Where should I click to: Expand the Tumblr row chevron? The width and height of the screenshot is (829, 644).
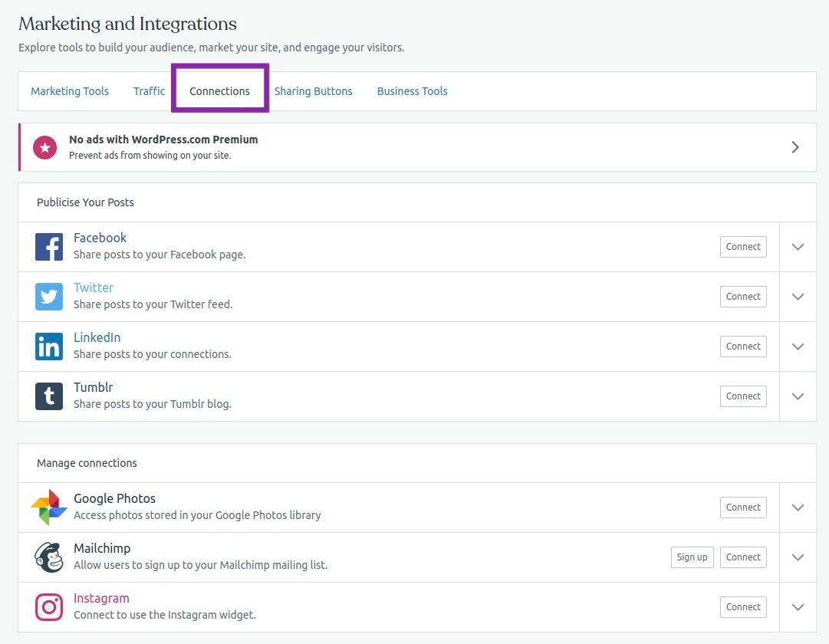tap(798, 396)
